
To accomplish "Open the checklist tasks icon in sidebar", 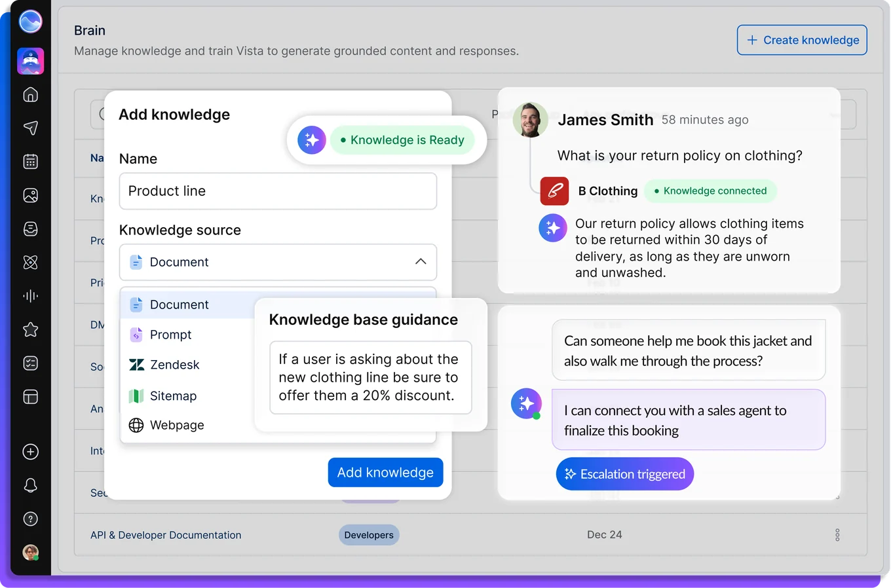I will coord(31,363).
